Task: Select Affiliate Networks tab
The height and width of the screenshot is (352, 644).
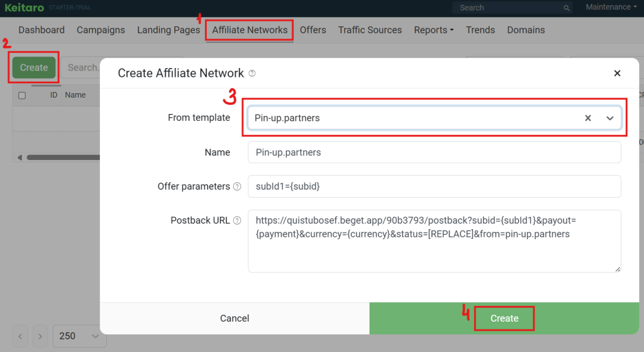Action: (x=250, y=30)
